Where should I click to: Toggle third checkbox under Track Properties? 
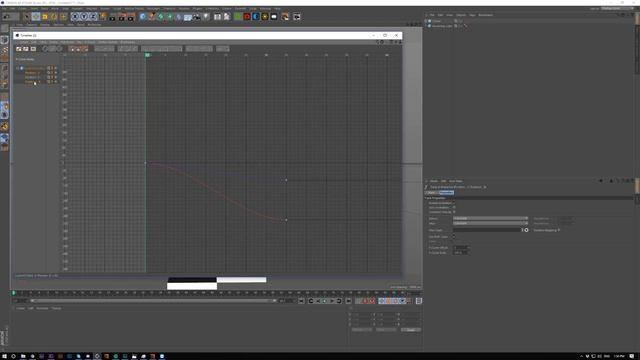[x=454, y=212]
